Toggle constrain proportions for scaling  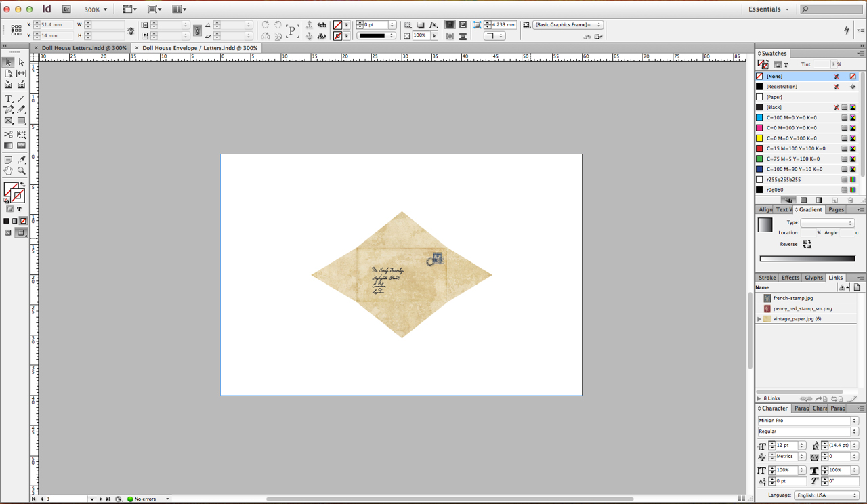tap(197, 30)
